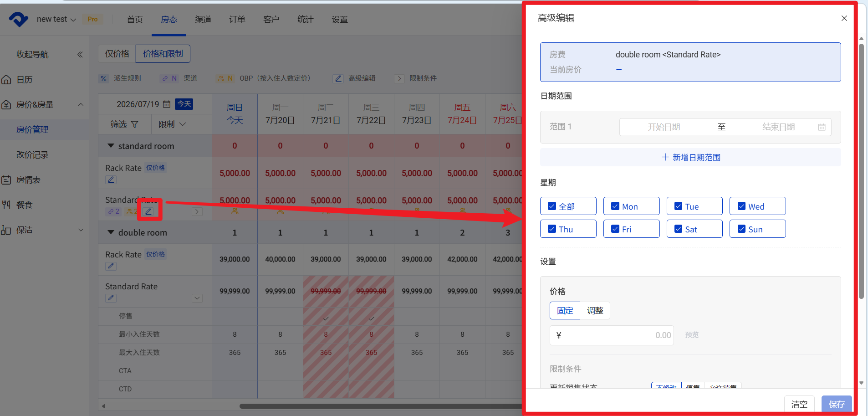Click the panel vertical scrollbar

(x=861, y=171)
